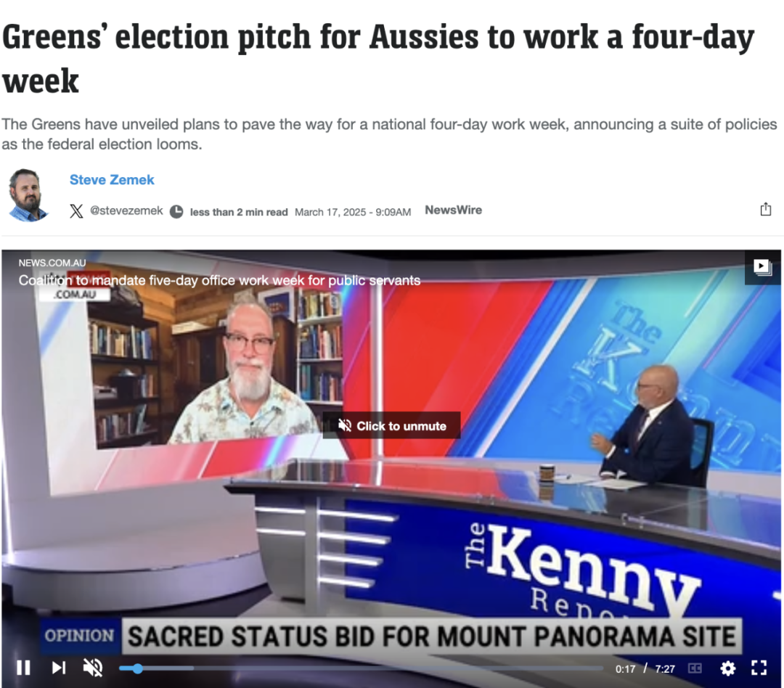
Task: Click the article headline about four-day week
Action: (378, 59)
